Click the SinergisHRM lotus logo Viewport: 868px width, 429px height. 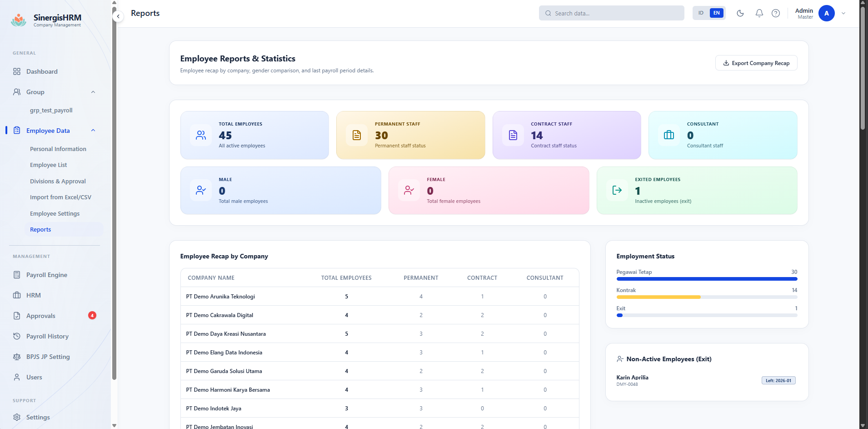(x=19, y=20)
